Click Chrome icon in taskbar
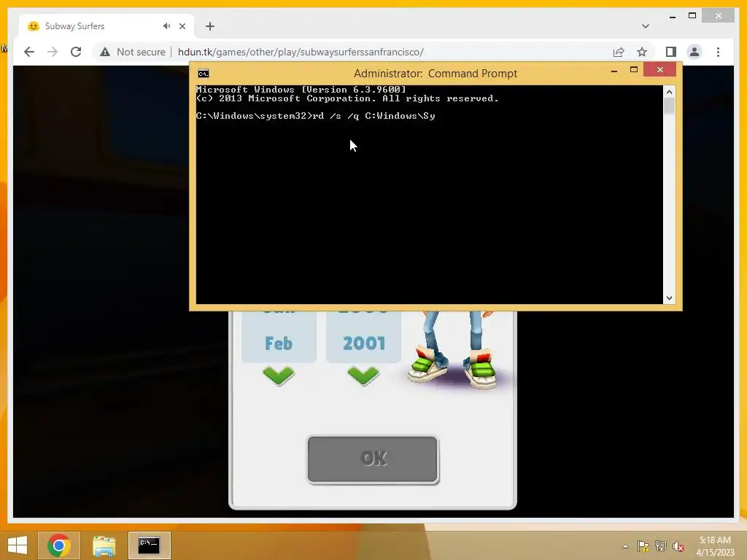The height and width of the screenshot is (560, 747). click(59, 545)
